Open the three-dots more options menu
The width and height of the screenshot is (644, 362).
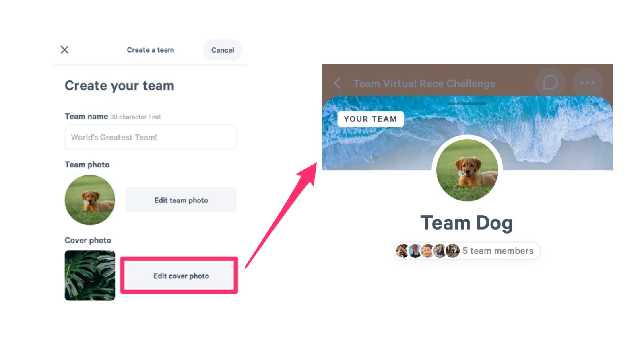pos(587,83)
